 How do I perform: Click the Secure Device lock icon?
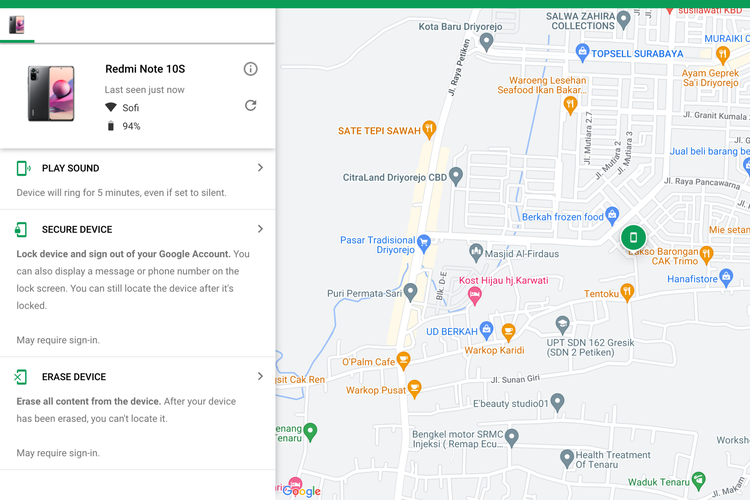(x=22, y=229)
